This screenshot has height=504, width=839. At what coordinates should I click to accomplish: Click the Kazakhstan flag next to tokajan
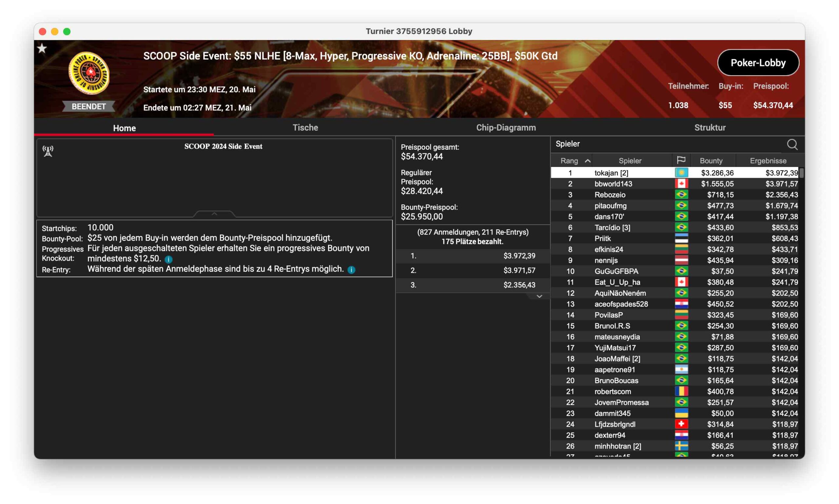click(681, 173)
